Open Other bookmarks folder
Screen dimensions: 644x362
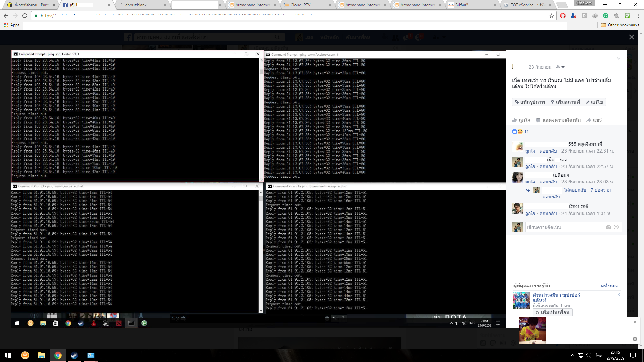point(620,25)
